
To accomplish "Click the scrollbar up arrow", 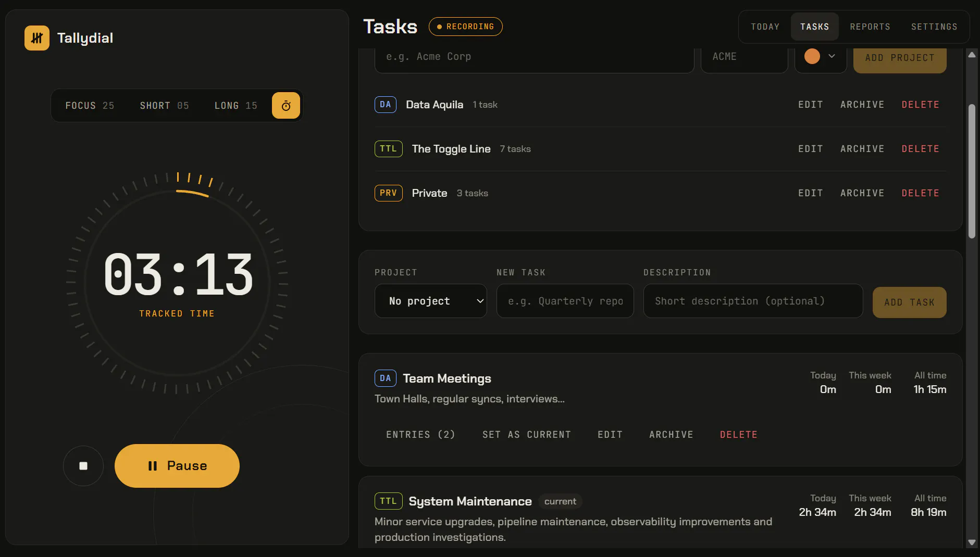I will pos(972,55).
